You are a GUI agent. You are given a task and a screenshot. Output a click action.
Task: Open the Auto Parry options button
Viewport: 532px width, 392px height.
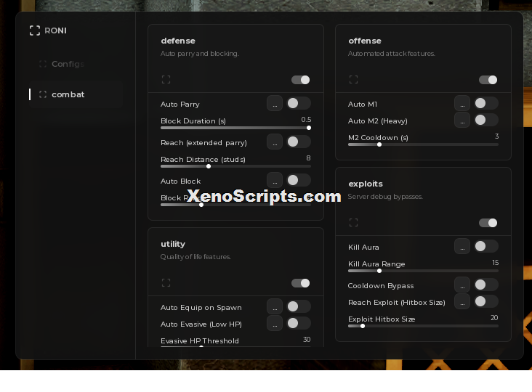[275, 103]
